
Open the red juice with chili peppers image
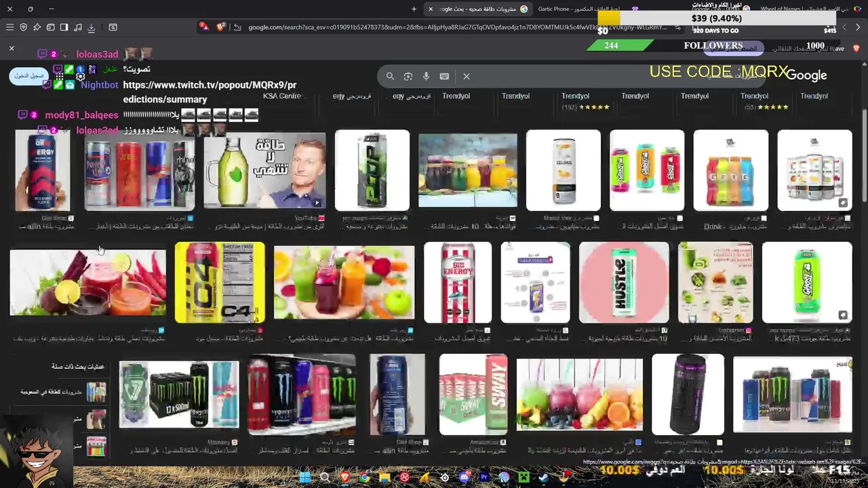pos(87,282)
